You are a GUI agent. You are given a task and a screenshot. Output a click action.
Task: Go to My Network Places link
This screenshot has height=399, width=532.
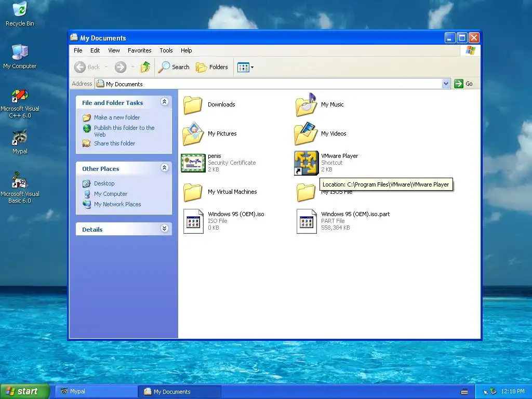[117, 204]
